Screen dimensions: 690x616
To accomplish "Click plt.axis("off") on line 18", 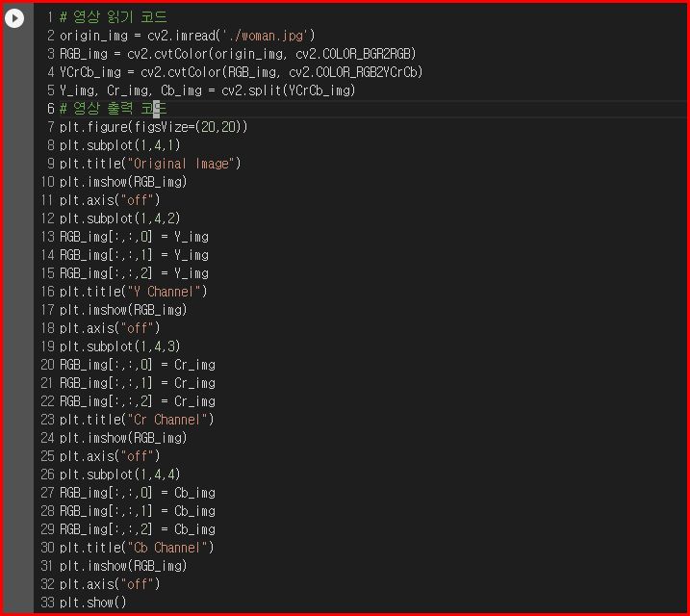I will pyautogui.click(x=110, y=328).
